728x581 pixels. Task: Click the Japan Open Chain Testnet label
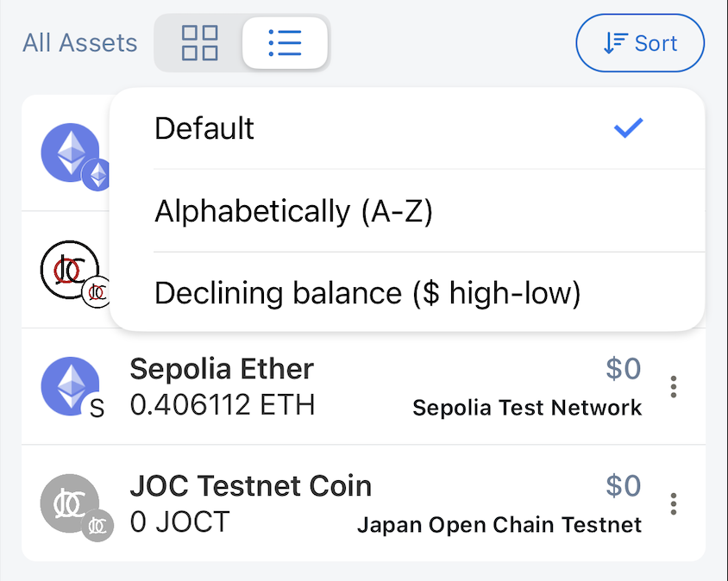coord(499,524)
